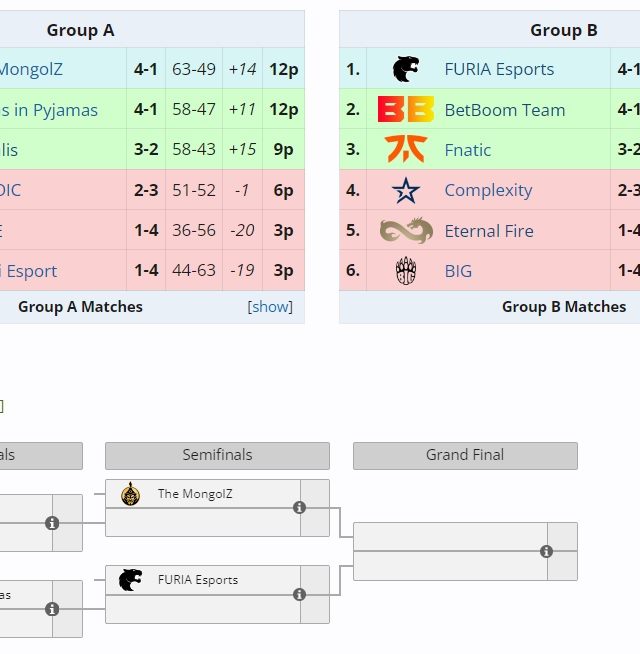Click the BetBoom Team logo
This screenshot has width=640, height=654.
click(406, 110)
